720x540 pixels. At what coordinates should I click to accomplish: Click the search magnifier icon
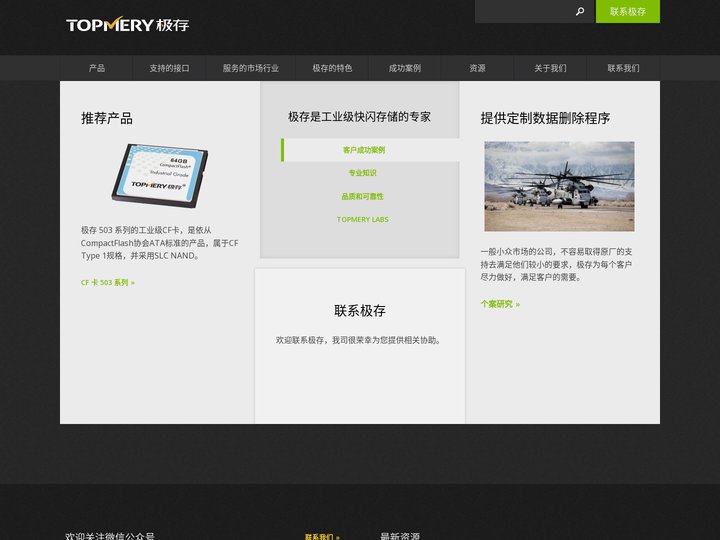pos(580,11)
